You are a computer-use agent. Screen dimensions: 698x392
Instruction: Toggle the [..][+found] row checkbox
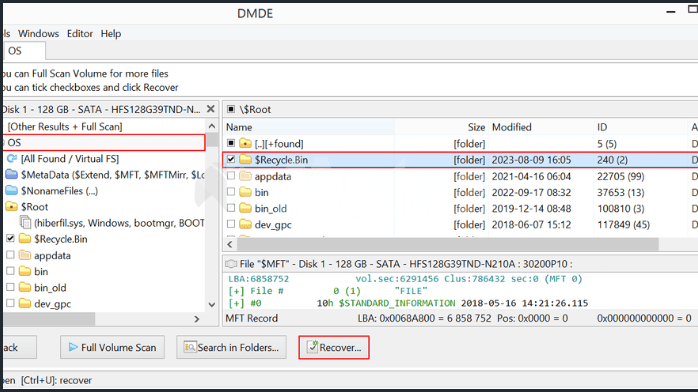(231, 143)
